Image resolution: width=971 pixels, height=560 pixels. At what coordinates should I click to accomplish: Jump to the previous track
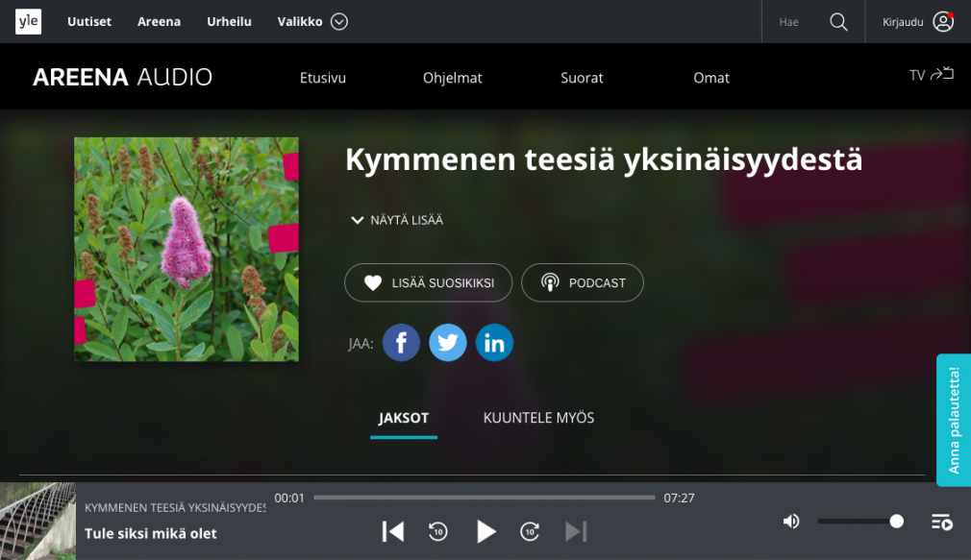click(392, 531)
